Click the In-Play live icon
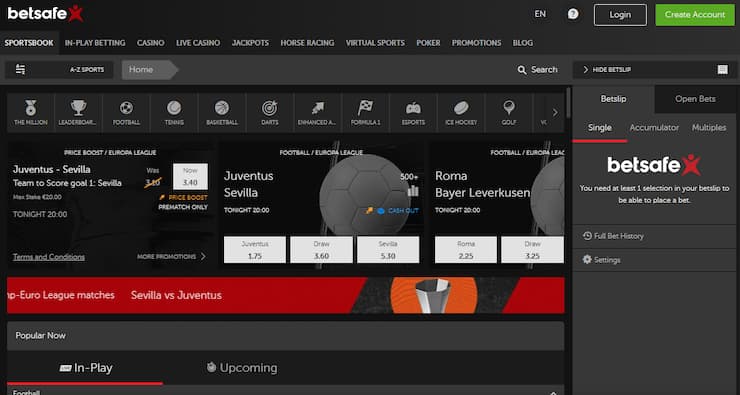 [65, 368]
